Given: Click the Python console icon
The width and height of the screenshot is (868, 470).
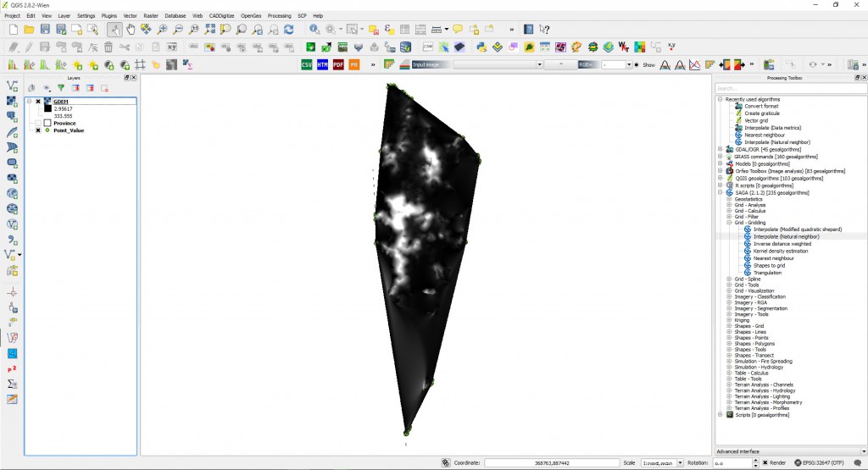Looking at the screenshot, I should (481, 47).
